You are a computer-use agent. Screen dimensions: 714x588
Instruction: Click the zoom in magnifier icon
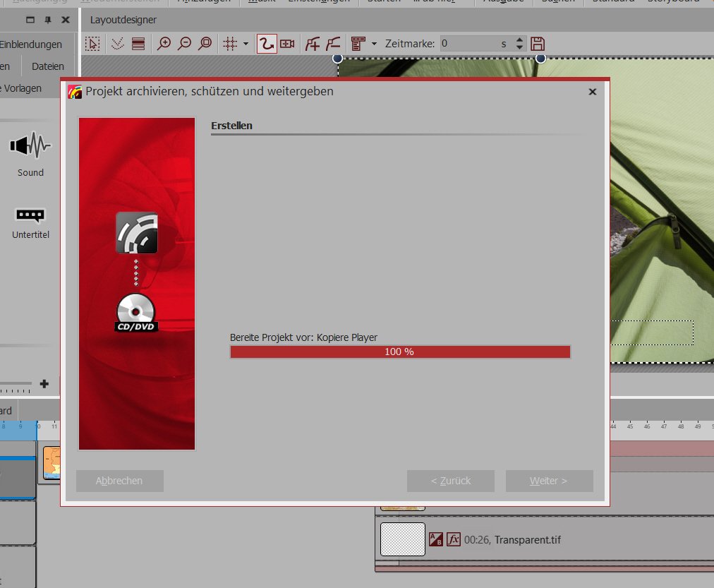(164, 44)
